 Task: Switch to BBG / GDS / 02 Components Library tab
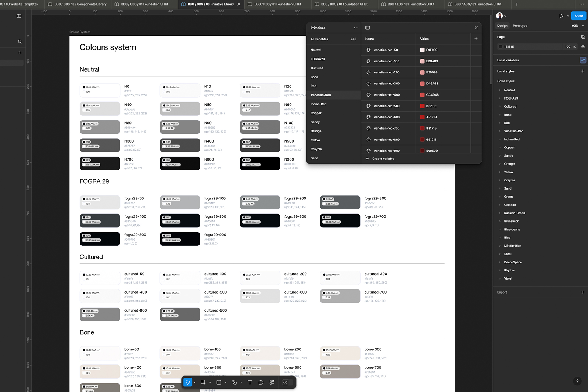[x=77, y=4]
